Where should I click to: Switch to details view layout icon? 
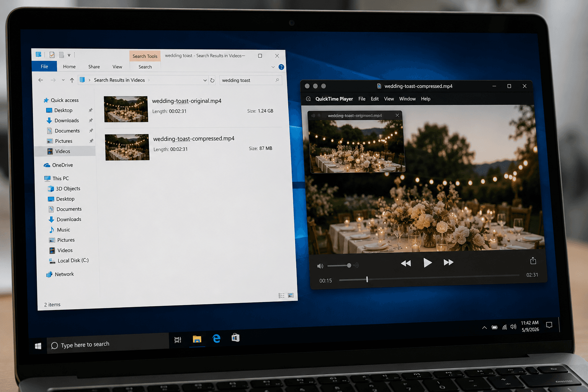point(281,296)
